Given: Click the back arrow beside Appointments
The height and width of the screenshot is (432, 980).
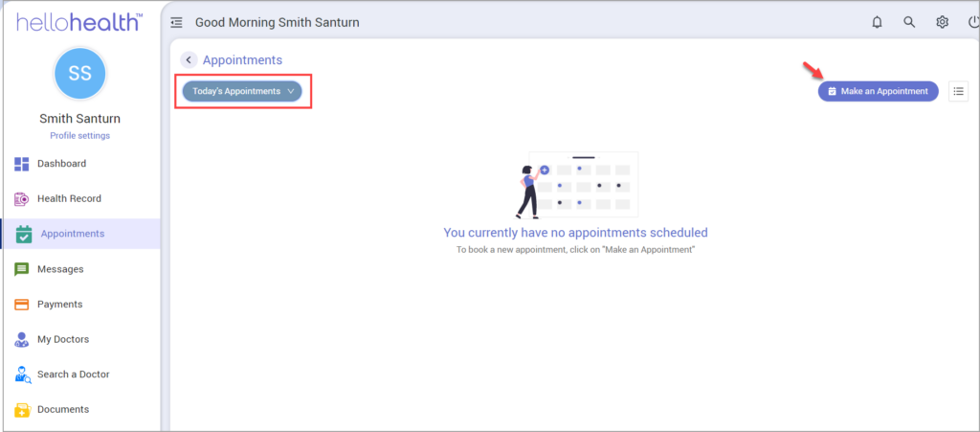Looking at the screenshot, I should [189, 59].
